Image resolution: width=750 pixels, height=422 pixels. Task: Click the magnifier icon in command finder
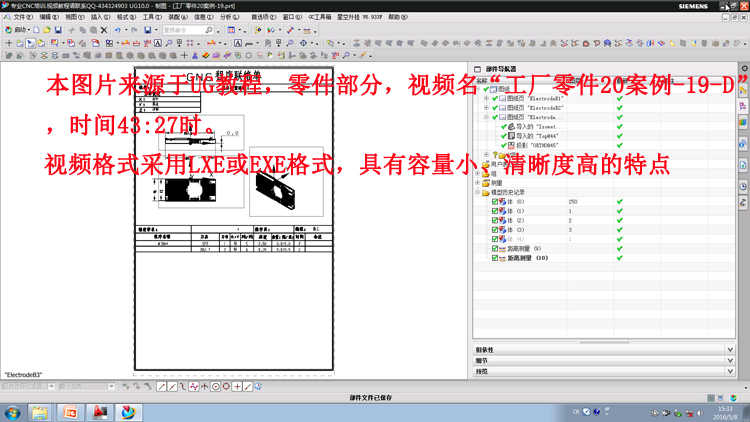(209, 30)
